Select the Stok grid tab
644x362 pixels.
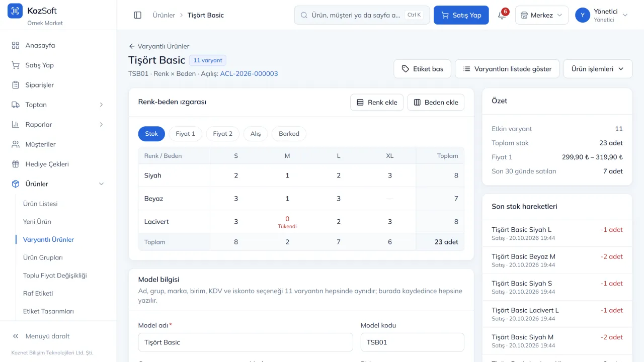[151, 134]
